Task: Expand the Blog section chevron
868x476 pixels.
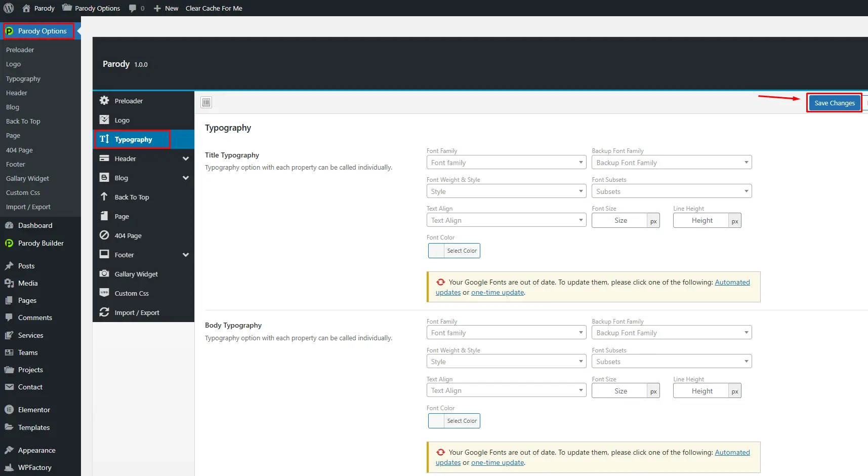Action: [186, 178]
